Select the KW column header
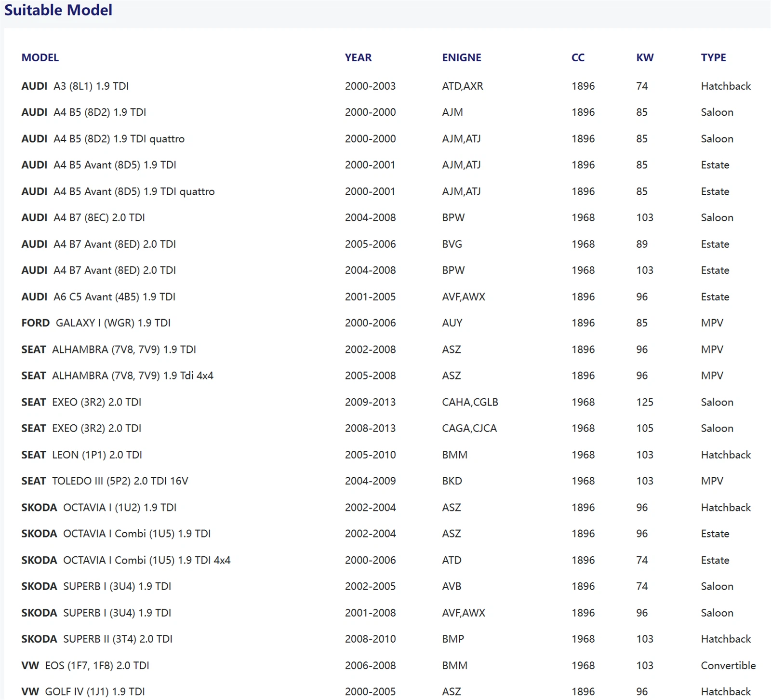This screenshot has height=700, width=771. [645, 58]
